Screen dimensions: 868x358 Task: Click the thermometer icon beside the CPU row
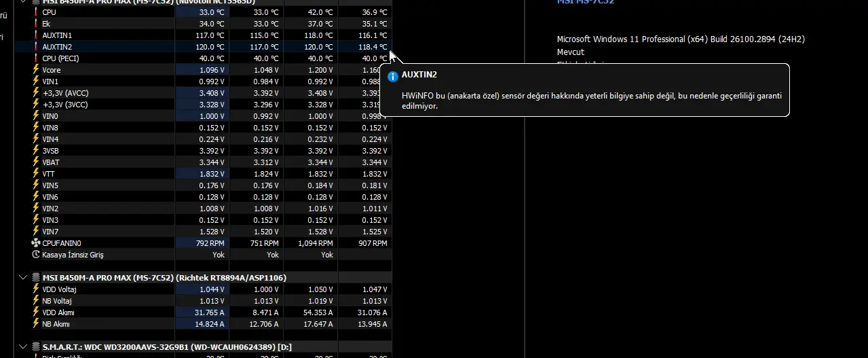(x=36, y=12)
